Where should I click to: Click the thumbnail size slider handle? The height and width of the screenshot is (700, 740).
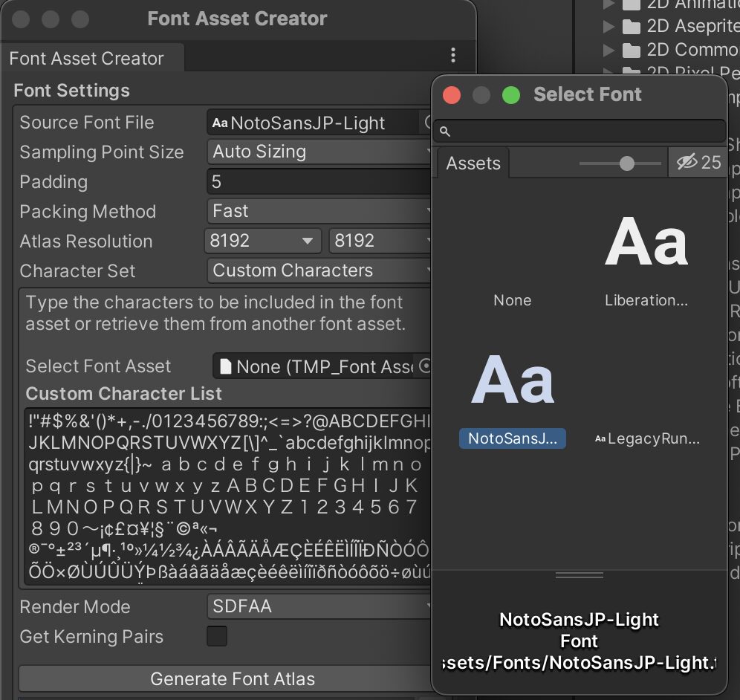627,163
